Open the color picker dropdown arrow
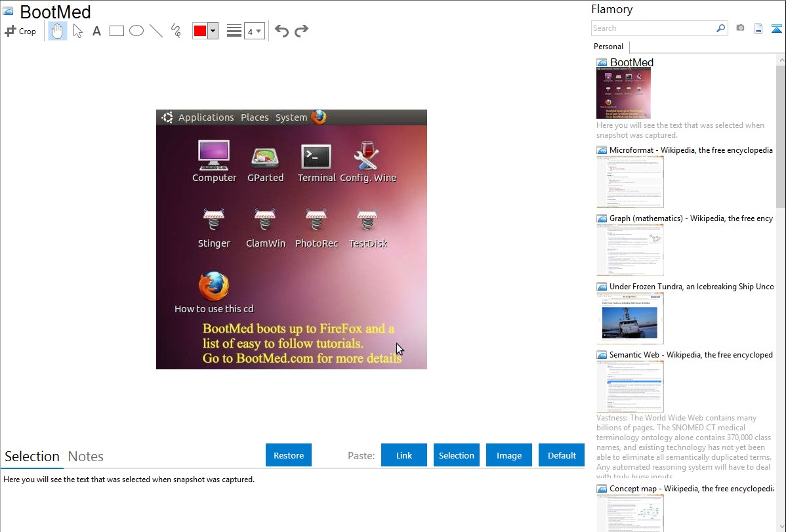Screen dimensions: 786x532 (213, 31)
